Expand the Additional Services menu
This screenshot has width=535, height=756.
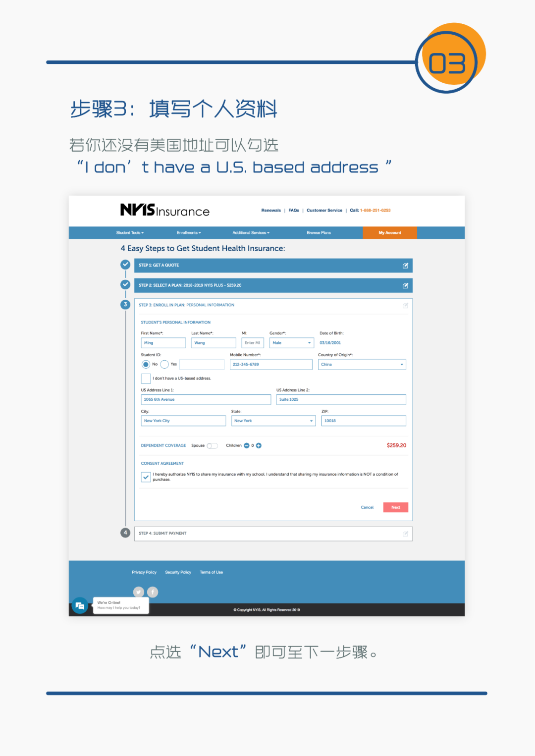click(251, 233)
